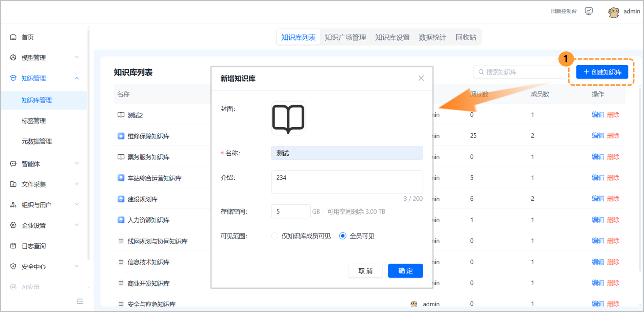The height and width of the screenshot is (312, 644).
Task: Click the monitoring chart icon in top bar
Action: [x=589, y=11]
